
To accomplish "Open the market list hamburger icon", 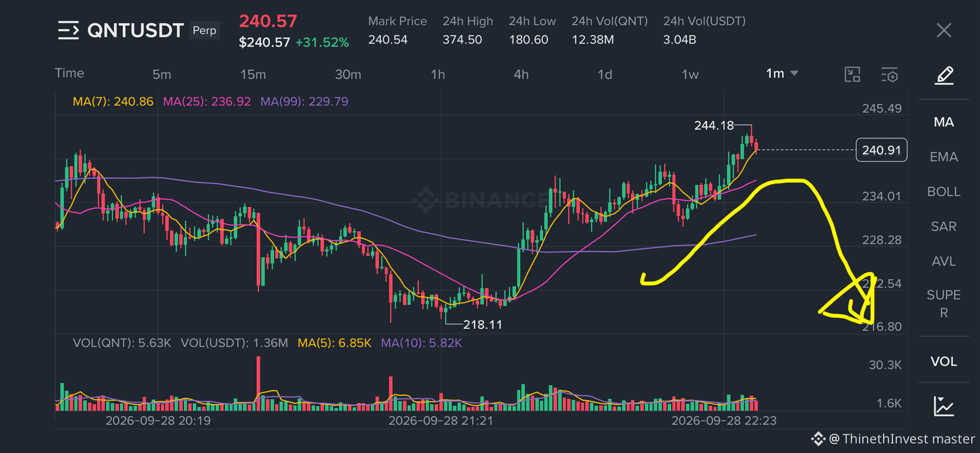I will point(68,30).
